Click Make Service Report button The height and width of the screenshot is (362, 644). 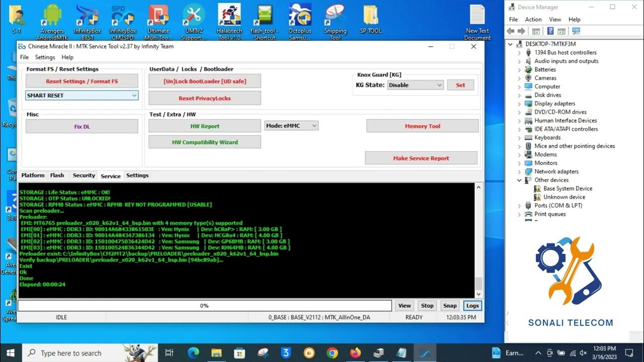coord(421,158)
